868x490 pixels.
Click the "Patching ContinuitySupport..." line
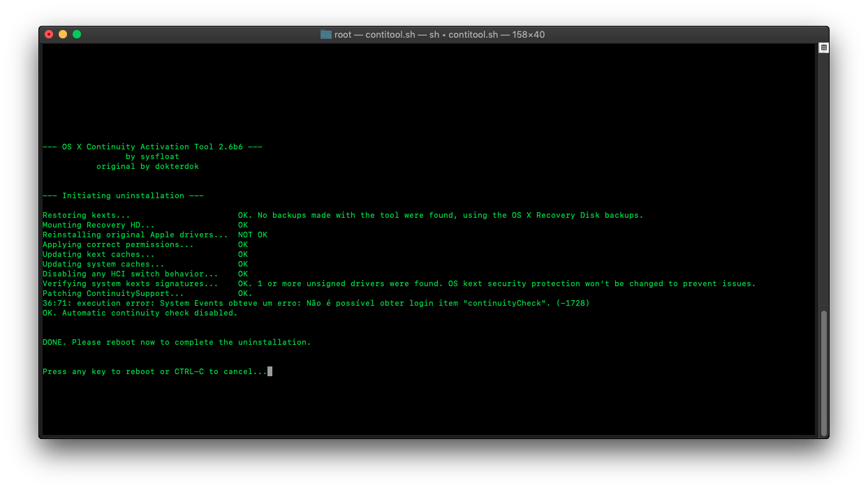click(147, 293)
